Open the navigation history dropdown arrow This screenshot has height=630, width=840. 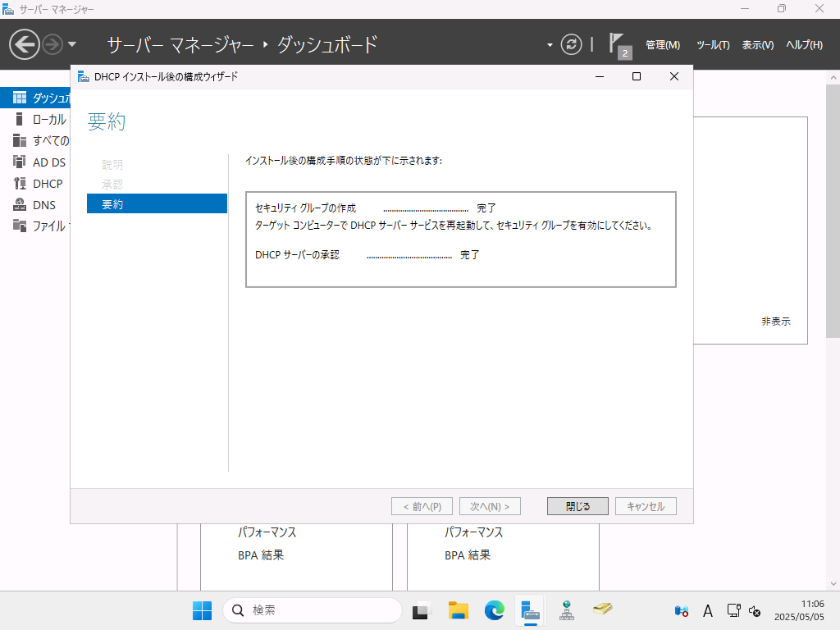coord(72,44)
